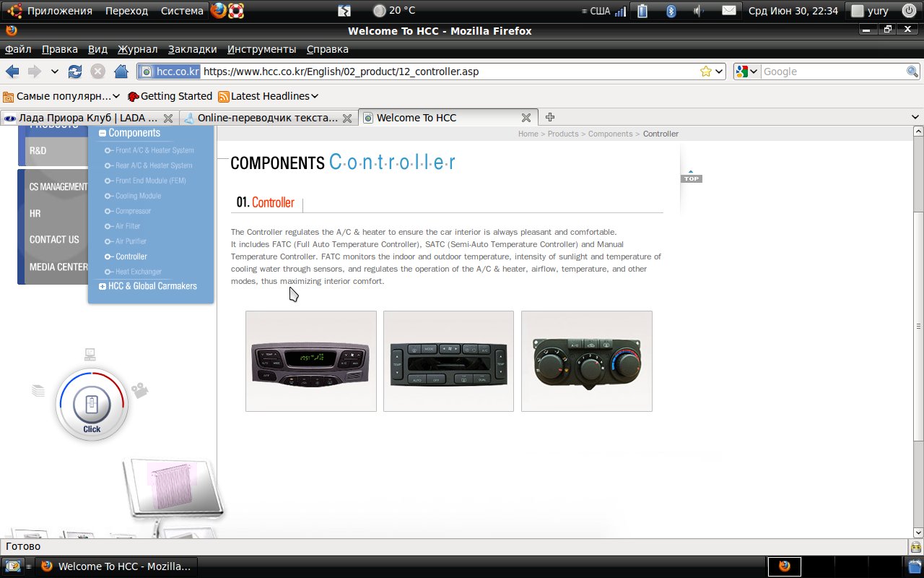View the manual temperature controller thumbnail
This screenshot has width=924, height=578.
pyautogui.click(x=587, y=361)
